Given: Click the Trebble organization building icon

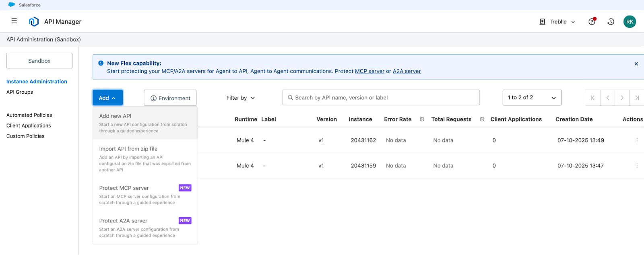Looking at the screenshot, I should point(542,22).
